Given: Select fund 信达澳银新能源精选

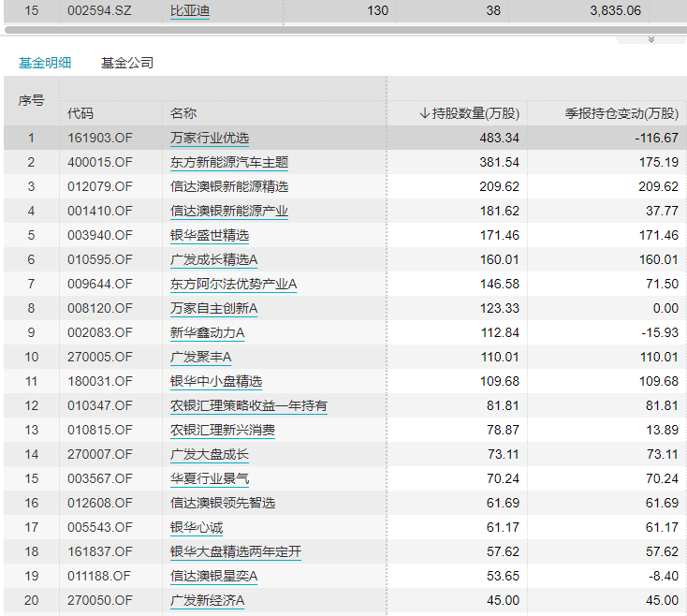Looking at the screenshot, I should pos(229,186).
